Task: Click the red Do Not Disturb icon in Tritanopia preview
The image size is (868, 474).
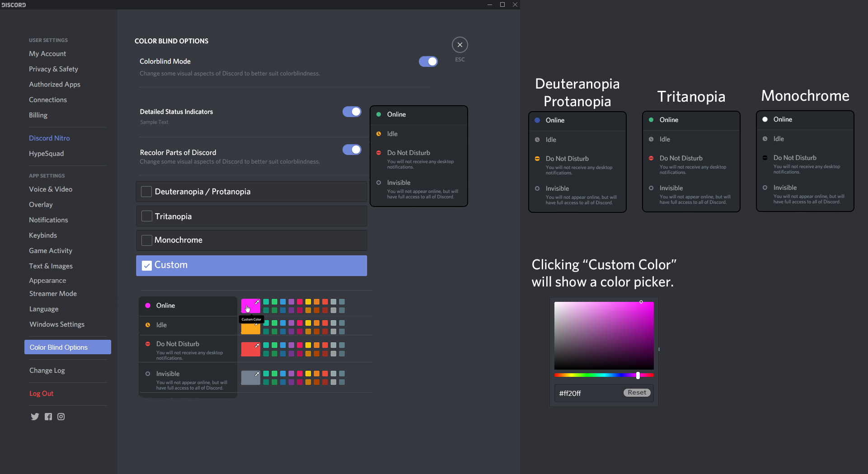Action: click(x=651, y=158)
